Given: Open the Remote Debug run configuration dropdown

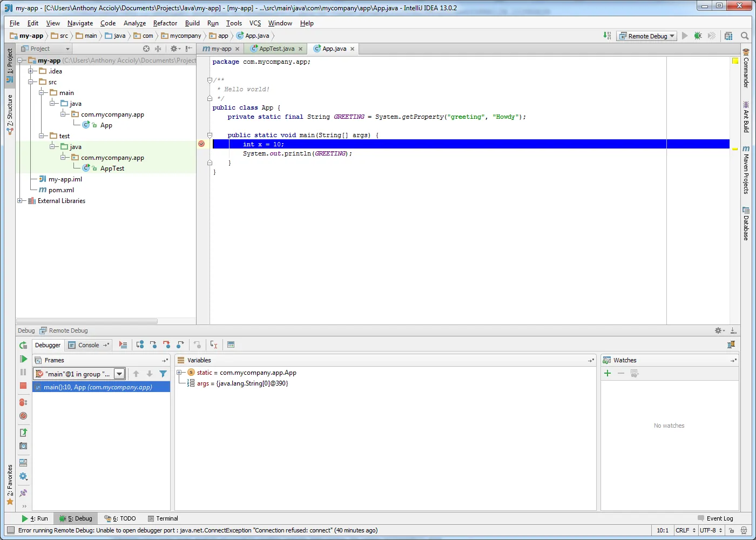Looking at the screenshot, I should tap(647, 36).
